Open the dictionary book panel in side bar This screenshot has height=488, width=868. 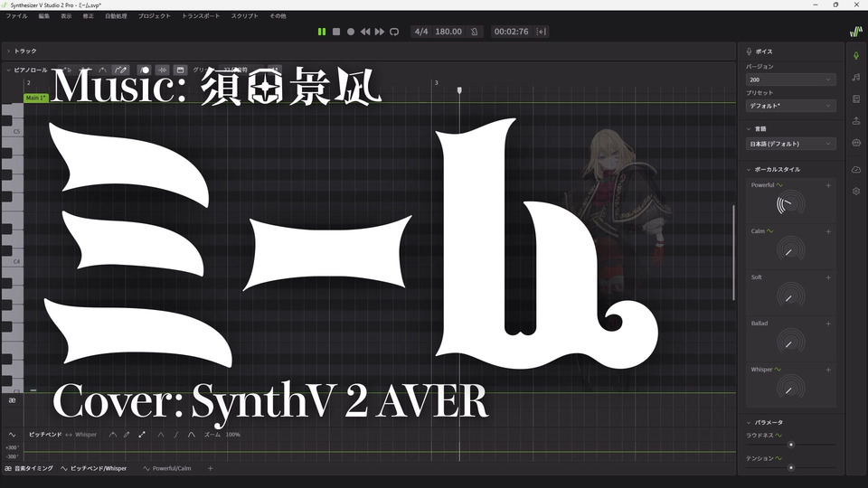coord(856,99)
